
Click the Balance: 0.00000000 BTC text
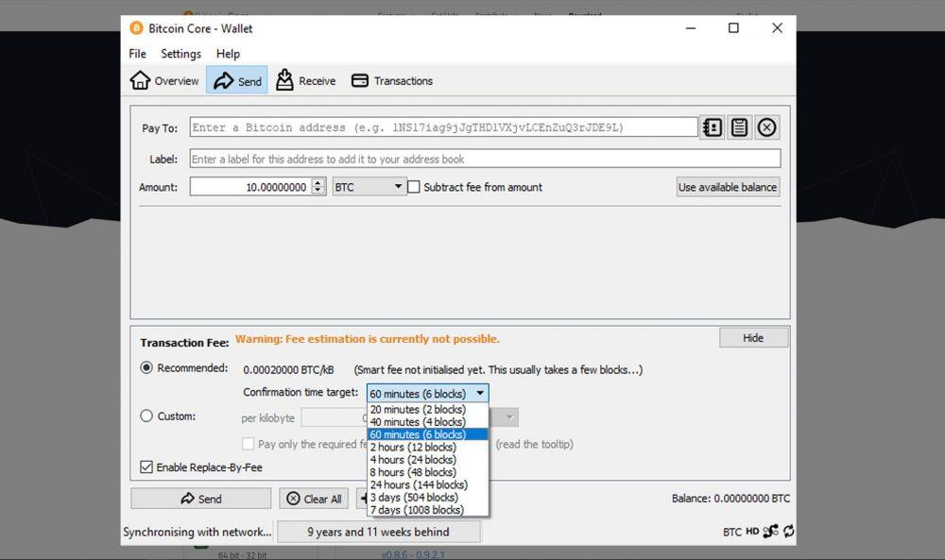point(730,499)
